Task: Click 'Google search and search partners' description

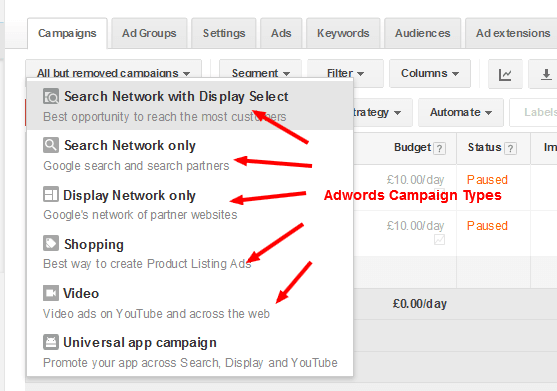Action: coord(136,166)
